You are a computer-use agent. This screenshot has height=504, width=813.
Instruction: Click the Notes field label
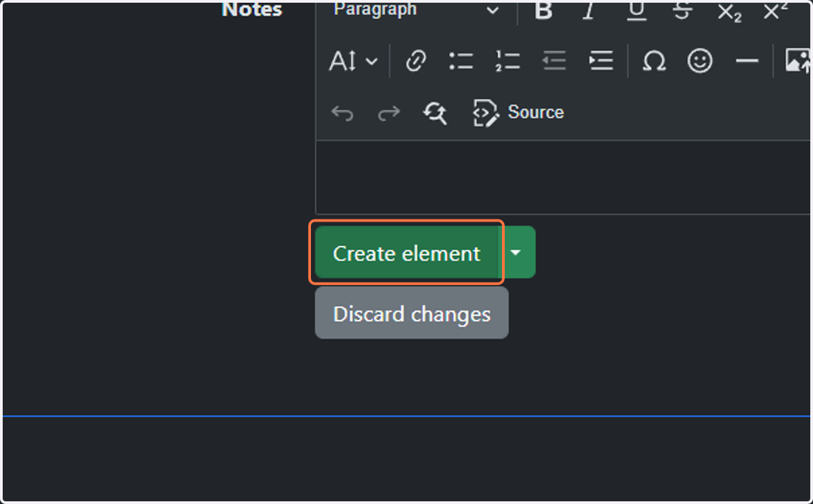point(252,10)
